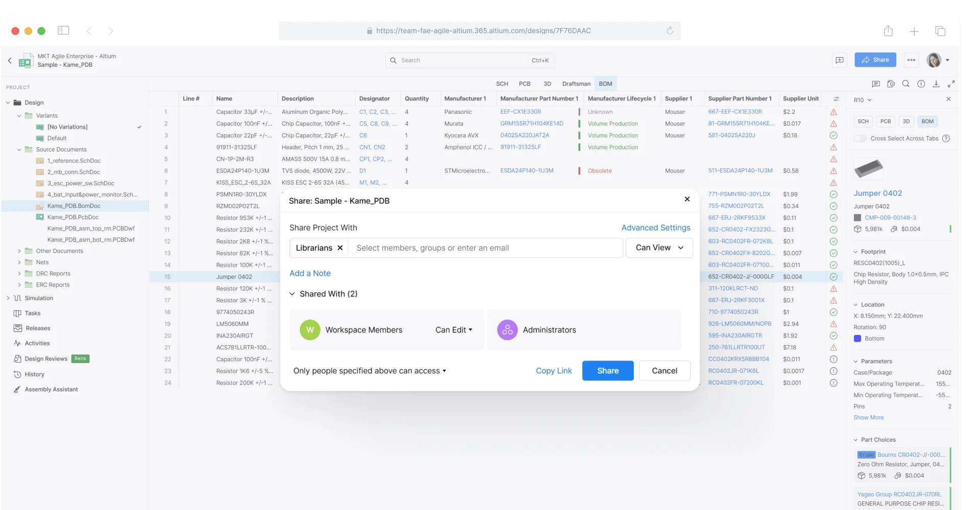Reload the page using the refresh icon

pos(670,31)
